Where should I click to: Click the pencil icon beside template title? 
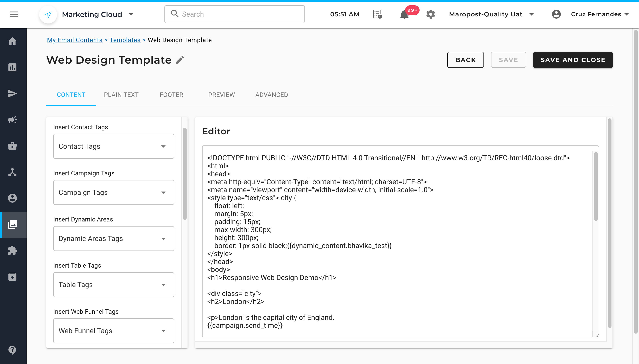180,60
